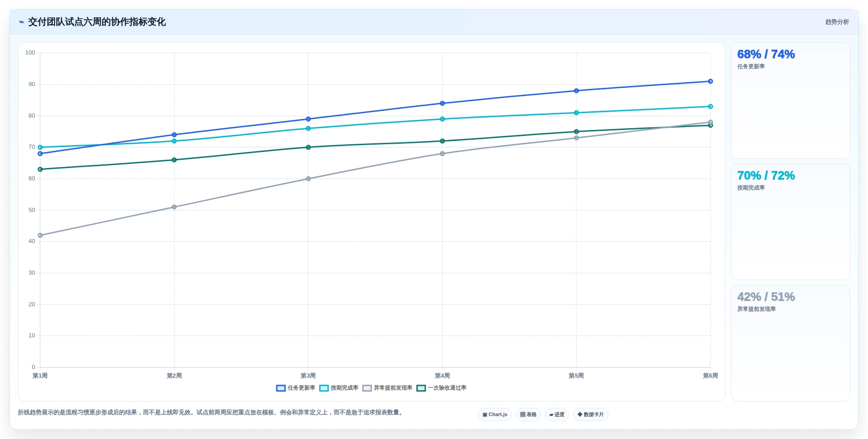The image size is (868, 439).
Task: Click 一次验收通过率 data point at 第1周
Action: click(40, 169)
